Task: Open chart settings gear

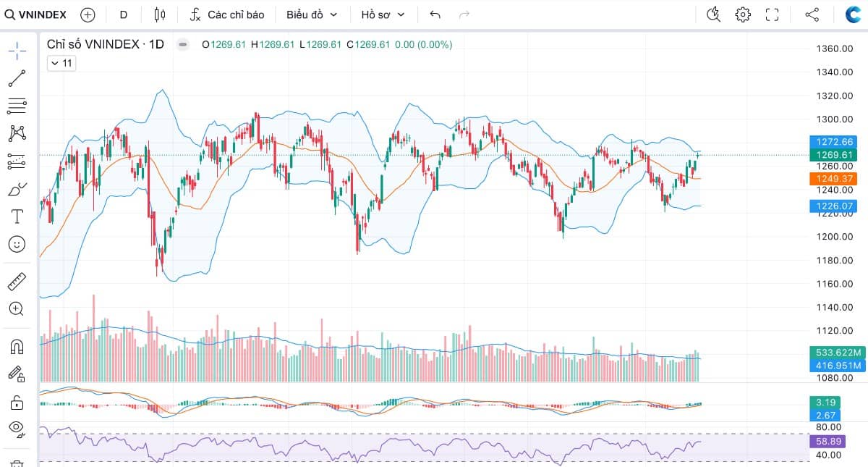Action: point(743,14)
